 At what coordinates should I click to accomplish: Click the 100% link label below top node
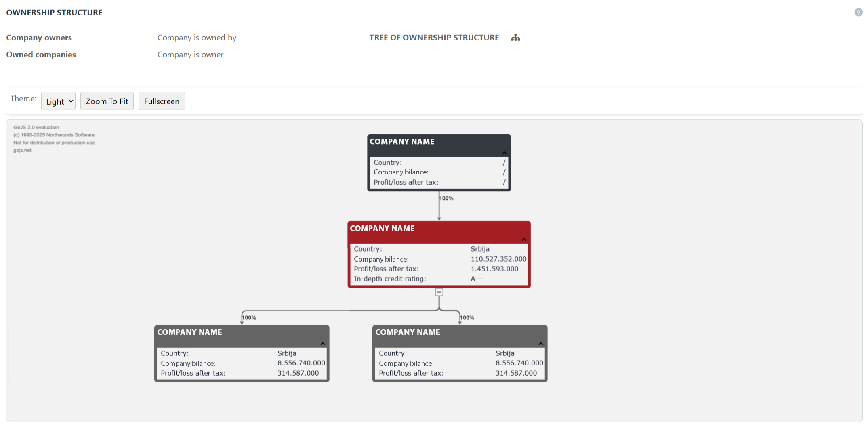(x=446, y=198)
